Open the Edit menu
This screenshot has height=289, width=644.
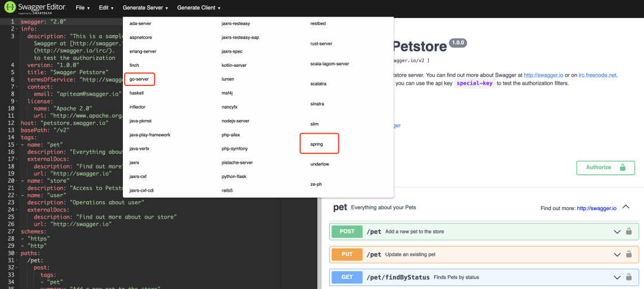pos(106,8)
